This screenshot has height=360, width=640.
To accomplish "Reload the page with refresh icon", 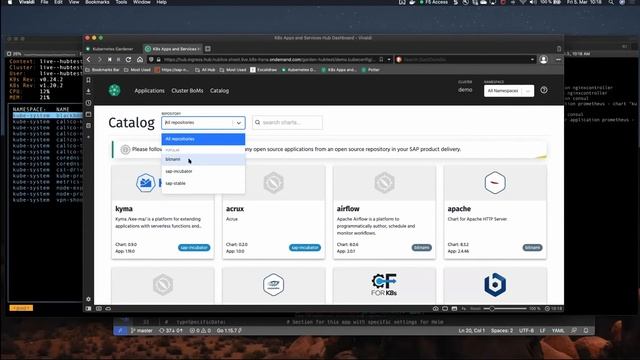I will [129, 60].
